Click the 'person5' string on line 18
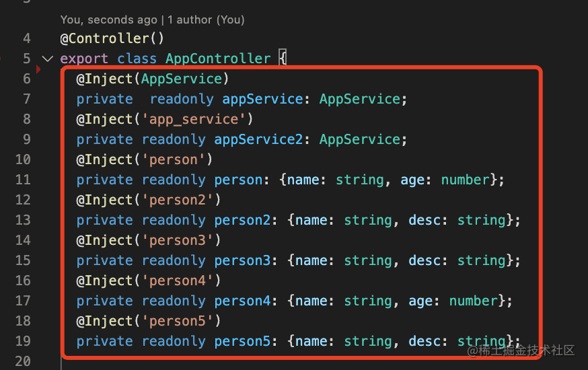588x370 pixels. coord(178,322)
